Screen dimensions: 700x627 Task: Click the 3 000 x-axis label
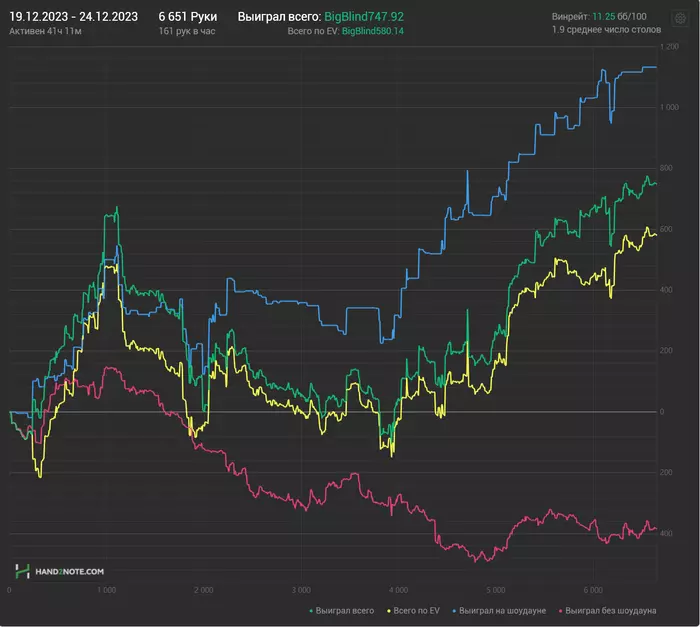(x=300, y=590)
